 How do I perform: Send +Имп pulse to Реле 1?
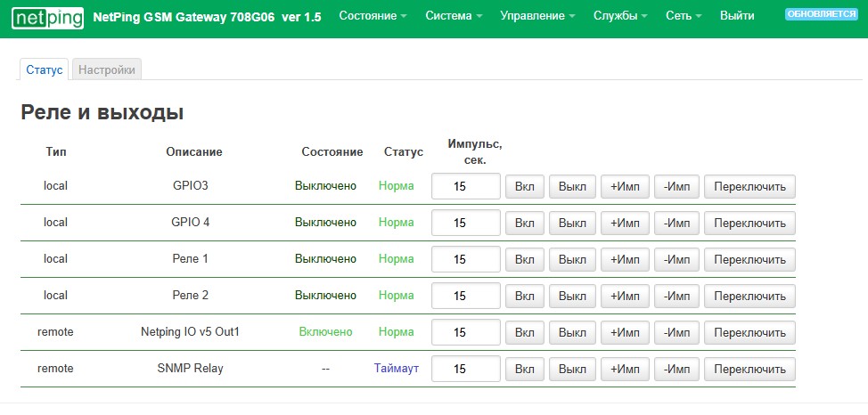[x=624, y=259]
